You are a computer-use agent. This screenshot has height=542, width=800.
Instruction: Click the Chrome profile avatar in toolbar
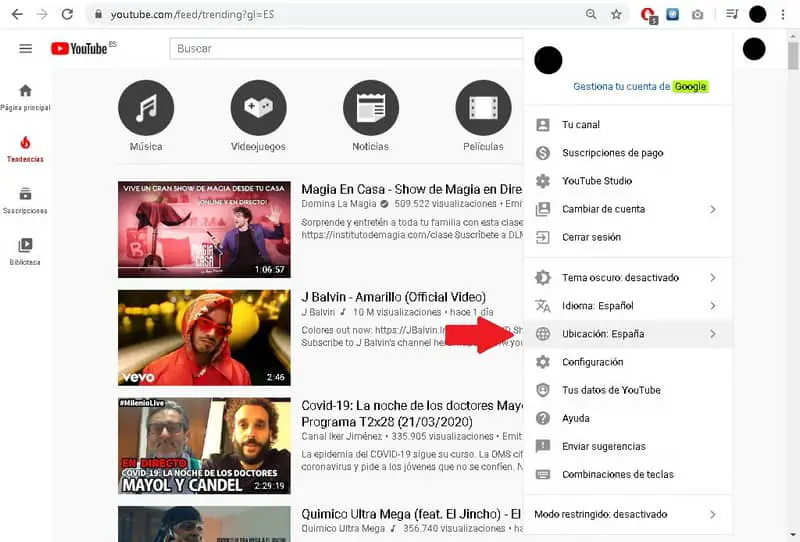point(758,14)
